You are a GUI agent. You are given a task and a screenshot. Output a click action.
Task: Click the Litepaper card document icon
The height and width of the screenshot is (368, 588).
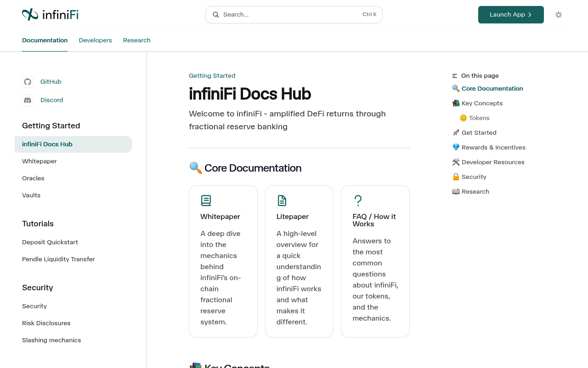(282, 201)
